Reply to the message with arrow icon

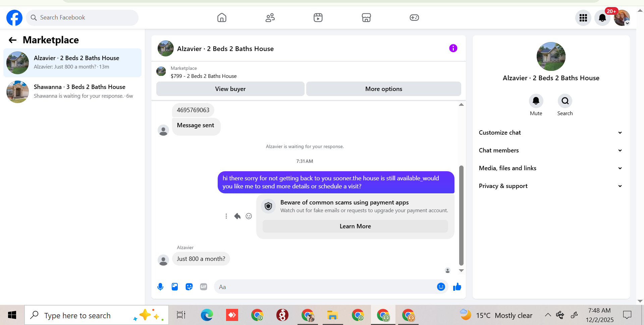pos(237,216)
